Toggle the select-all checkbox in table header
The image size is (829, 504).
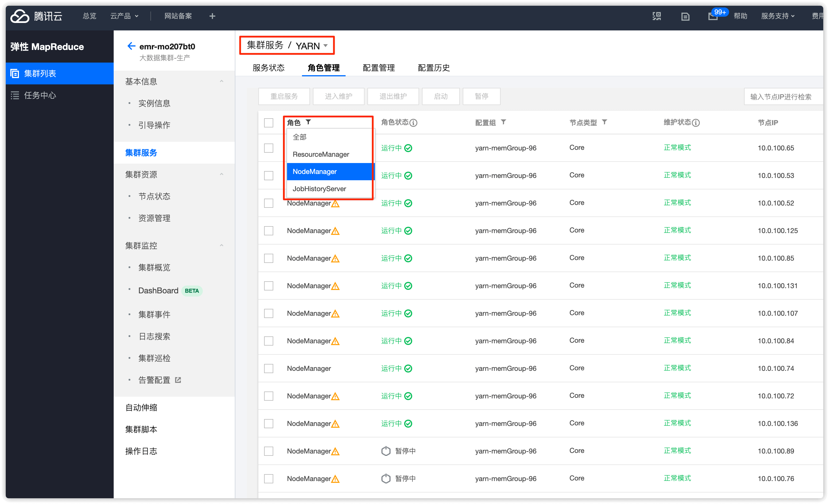[x=268, y=123]
